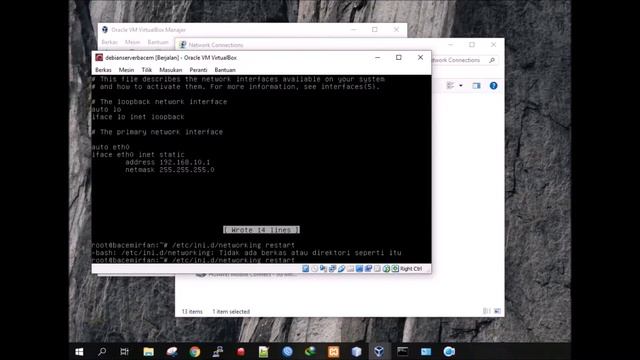Click the Right Ctrl host key label
Viewport: 640px width, 360px height.
411,269
